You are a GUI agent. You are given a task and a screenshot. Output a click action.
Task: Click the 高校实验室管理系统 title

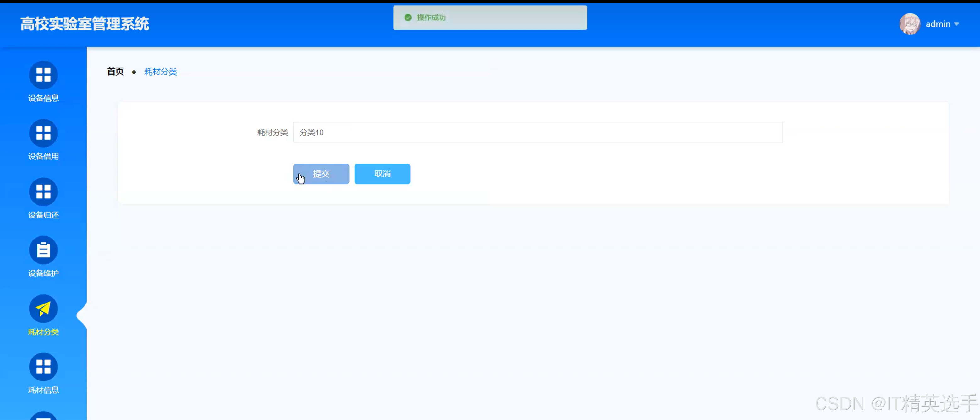[x=85, y=24]
